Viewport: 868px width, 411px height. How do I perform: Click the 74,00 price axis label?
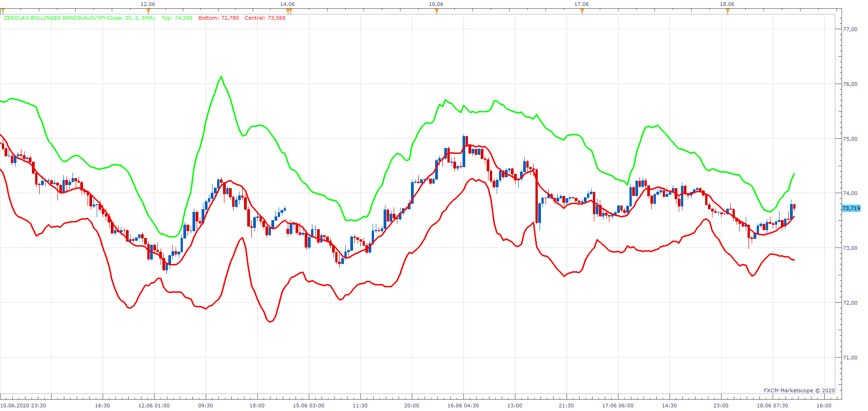click(850, 193)
